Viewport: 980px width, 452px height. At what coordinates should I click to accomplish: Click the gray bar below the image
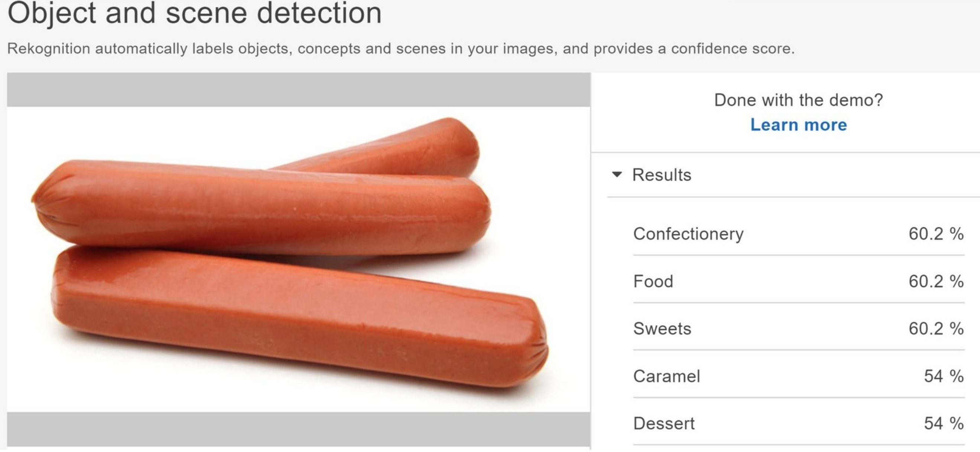tap(299, 429)
